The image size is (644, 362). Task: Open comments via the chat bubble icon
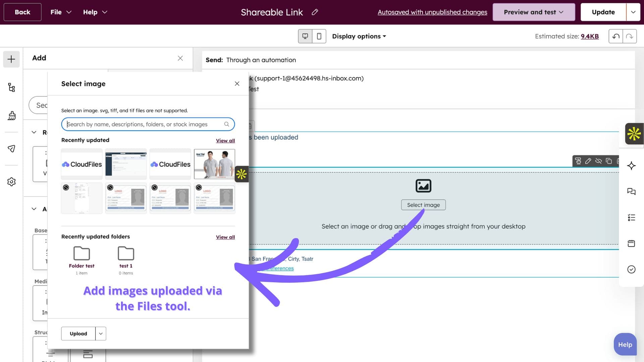[631, 191]
